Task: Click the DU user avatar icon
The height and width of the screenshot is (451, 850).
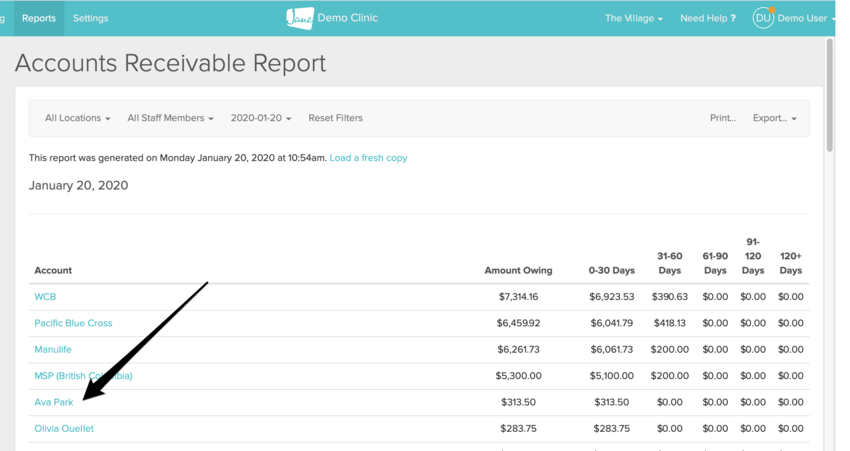Action: point(763,18)
